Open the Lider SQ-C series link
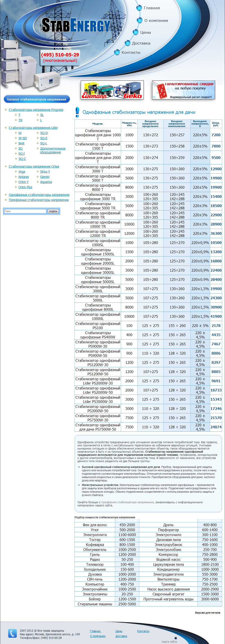 pyautogui.click(x=22, y=159)
